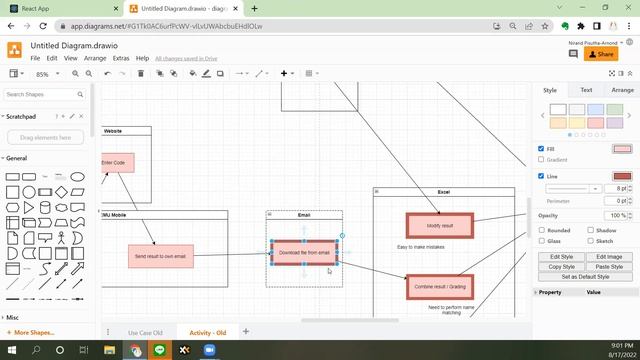Open the Line color swatch picker
The image size is (640, 360).
click(622, 176)
